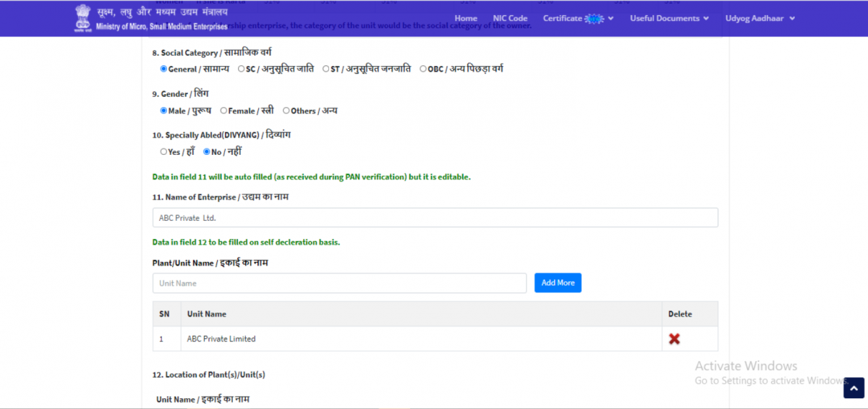868x409 pixels.
Task: Choose Others gender radio button
Action: click(286, 111)
